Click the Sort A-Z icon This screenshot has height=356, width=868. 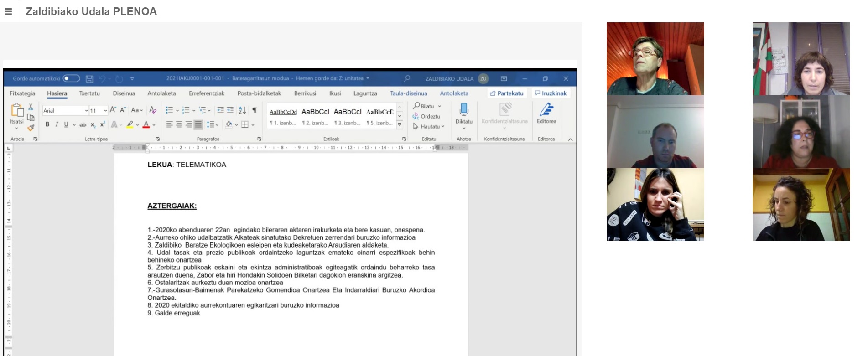click(x=242, y=110)
